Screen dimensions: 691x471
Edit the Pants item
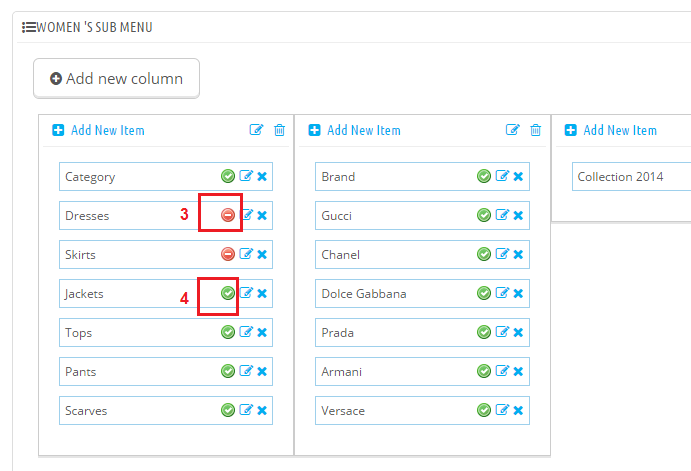(x=246, y=371)
